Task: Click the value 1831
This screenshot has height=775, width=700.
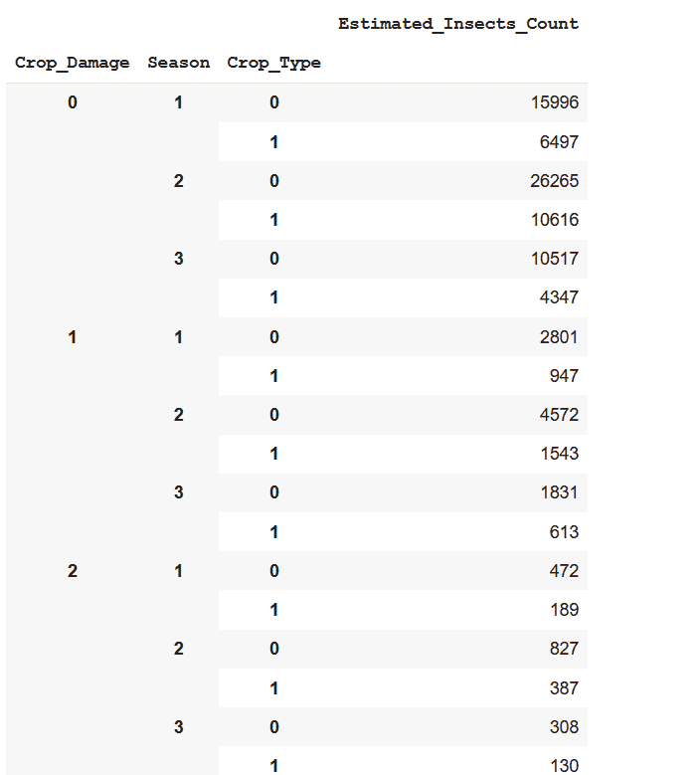Action: [559, 492]
